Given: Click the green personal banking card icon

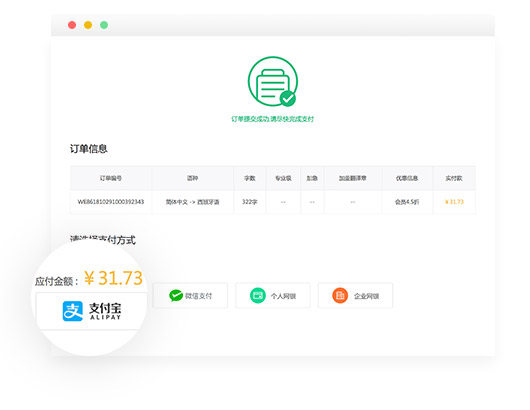Looking at the screenshot, I should coord(258,295).
